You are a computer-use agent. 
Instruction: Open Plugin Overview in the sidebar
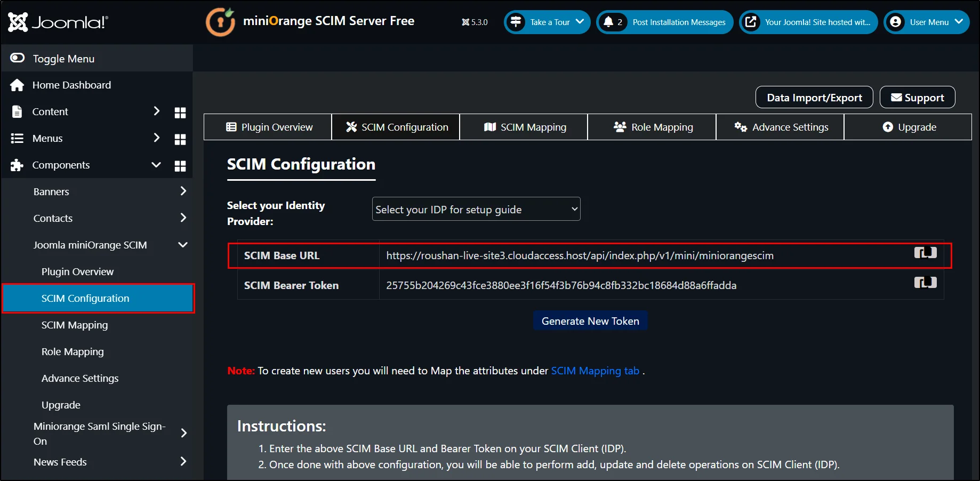[x=77, y=271]
